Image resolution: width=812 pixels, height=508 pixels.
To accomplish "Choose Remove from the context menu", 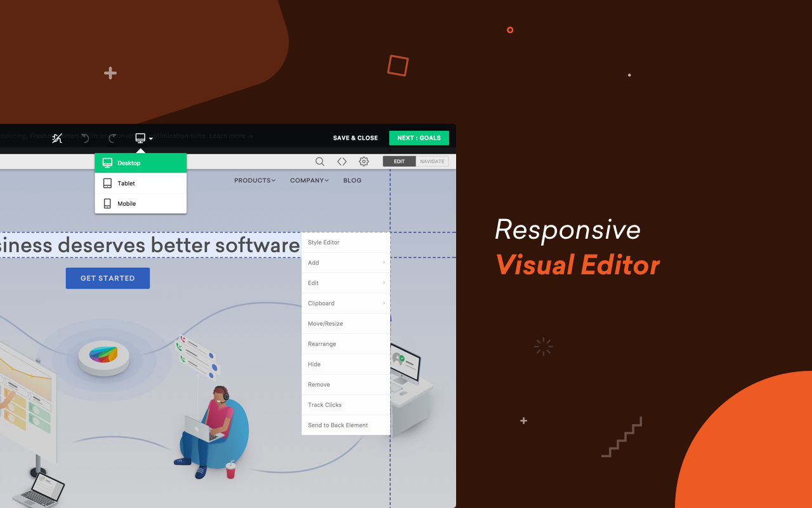I will point(345,385).
